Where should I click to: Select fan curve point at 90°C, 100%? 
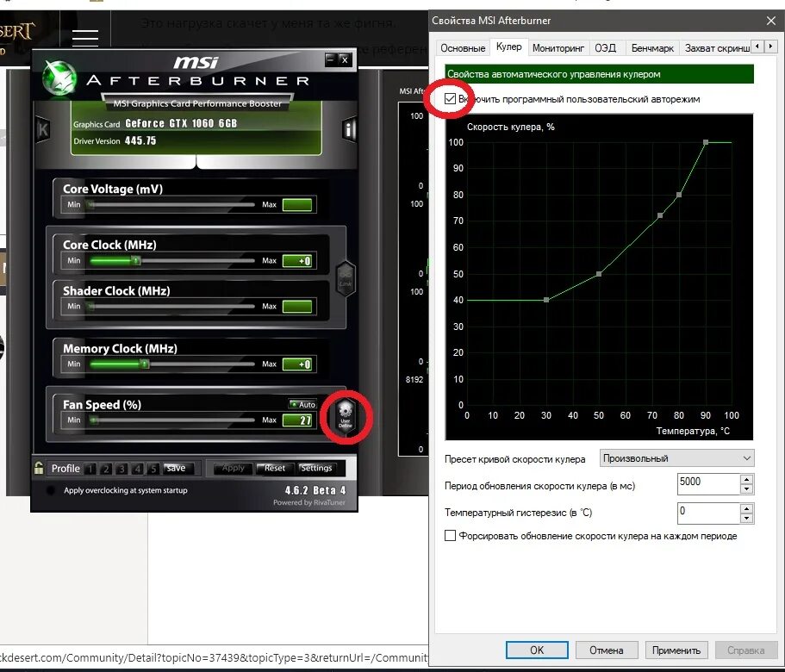[x=706, y=143]
